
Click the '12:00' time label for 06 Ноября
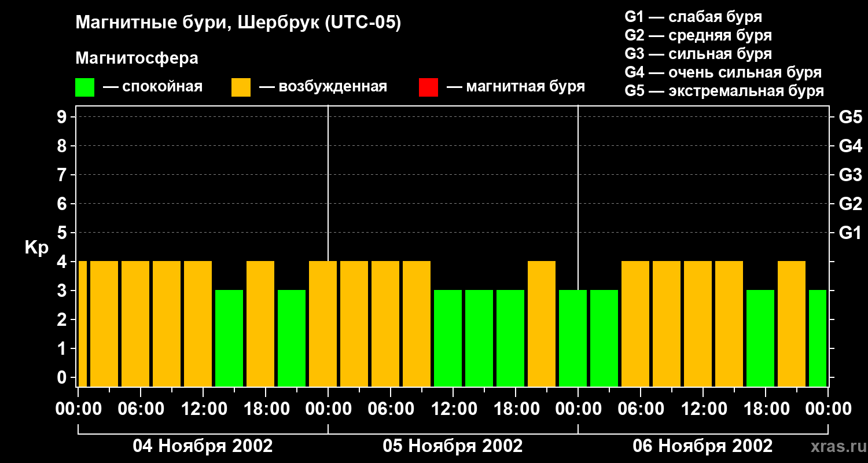tap(703, 409)
